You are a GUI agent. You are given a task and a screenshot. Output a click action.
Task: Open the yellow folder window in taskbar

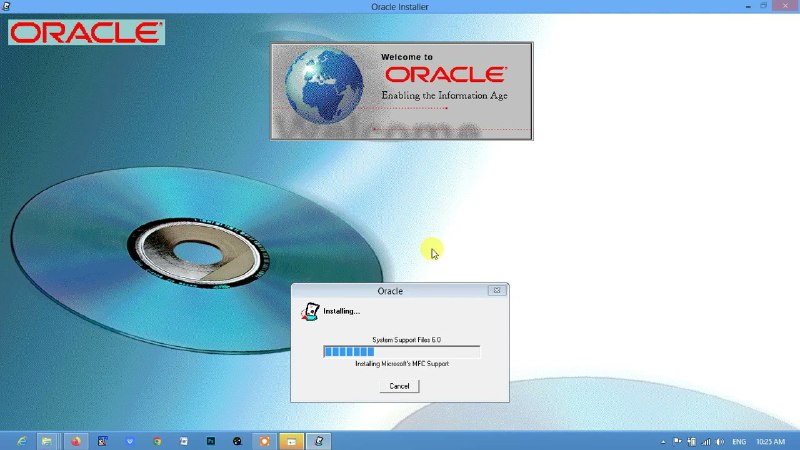coord(291,441)
